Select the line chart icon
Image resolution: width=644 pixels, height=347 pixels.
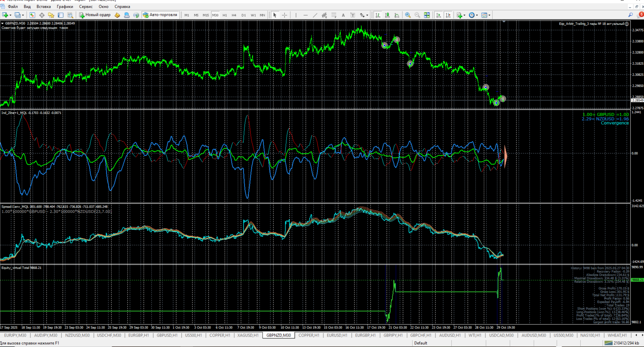click(x=397, y=15)
